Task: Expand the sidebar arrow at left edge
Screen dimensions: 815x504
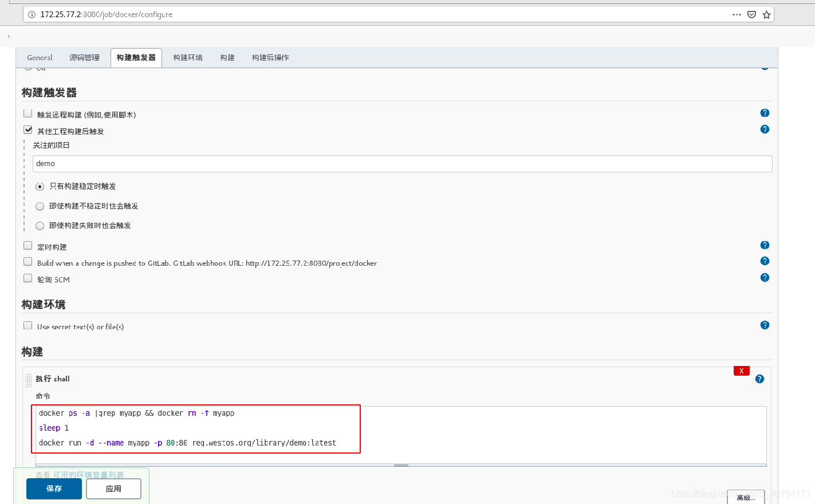Action: (9, 36)
